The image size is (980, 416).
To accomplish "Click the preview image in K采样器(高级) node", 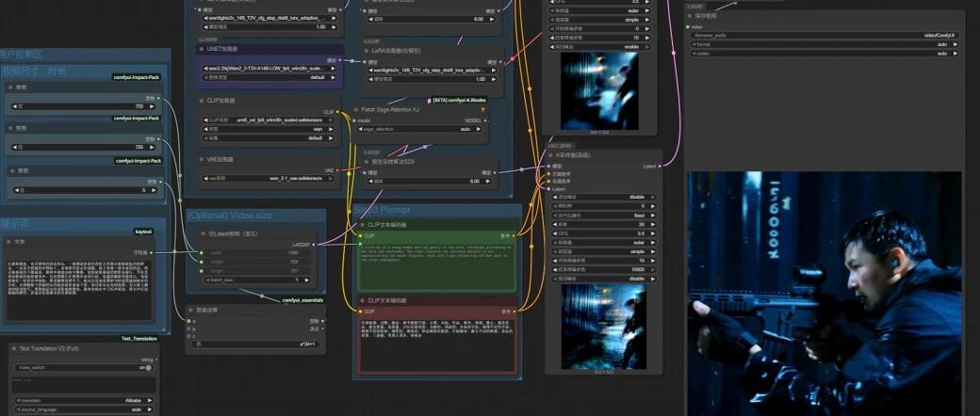I will coord(604,327).
